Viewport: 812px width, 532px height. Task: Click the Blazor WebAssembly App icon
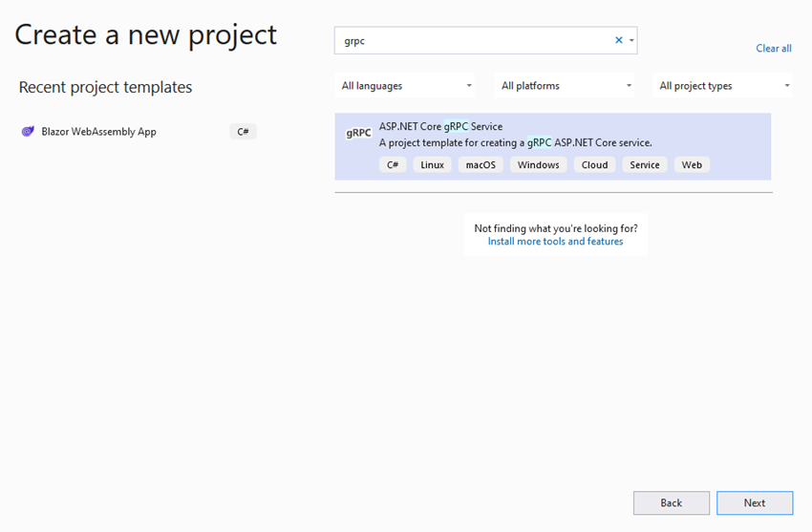[x=28, y=132]
